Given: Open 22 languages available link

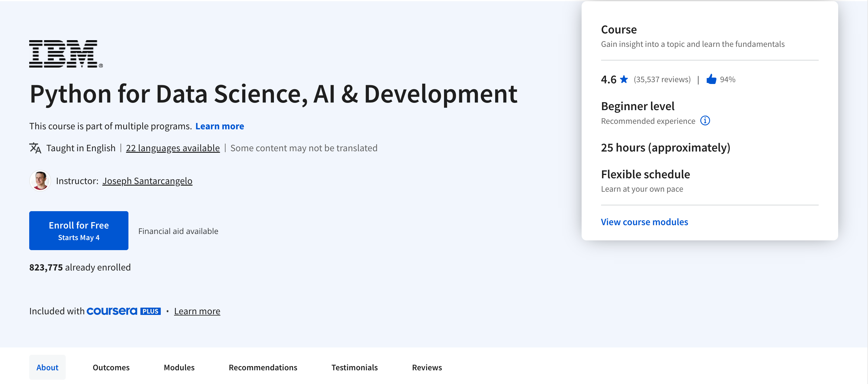Looking at the screenshot, I should pos(173,148).
